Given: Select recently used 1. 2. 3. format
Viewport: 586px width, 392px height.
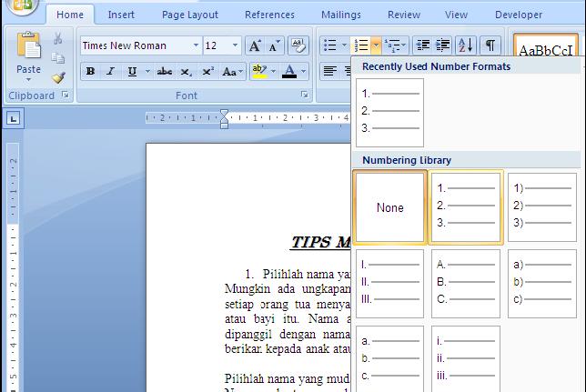Looking at the screenshot, I should click(389, 113).
